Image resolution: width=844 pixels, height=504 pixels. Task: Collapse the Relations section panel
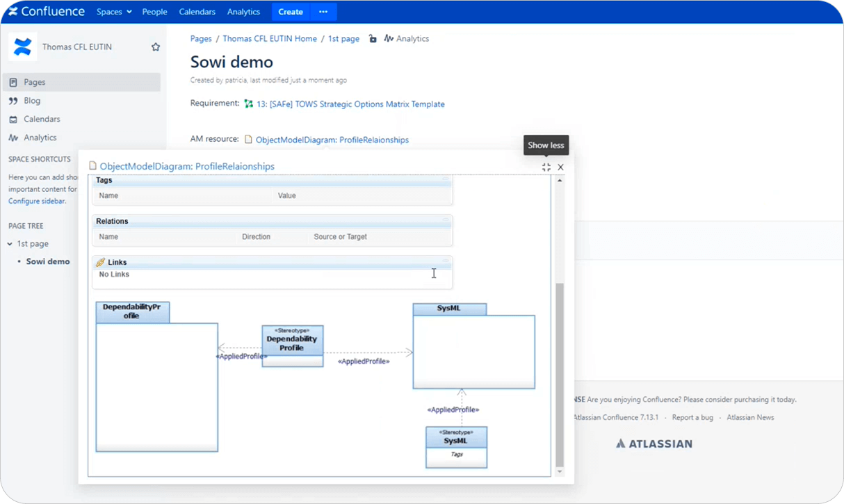[x=446, y=220]
